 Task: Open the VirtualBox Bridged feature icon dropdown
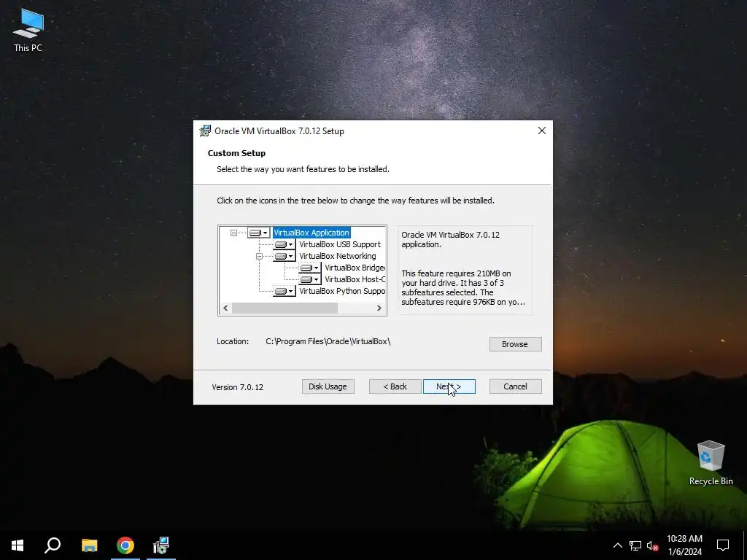point(309,268)
